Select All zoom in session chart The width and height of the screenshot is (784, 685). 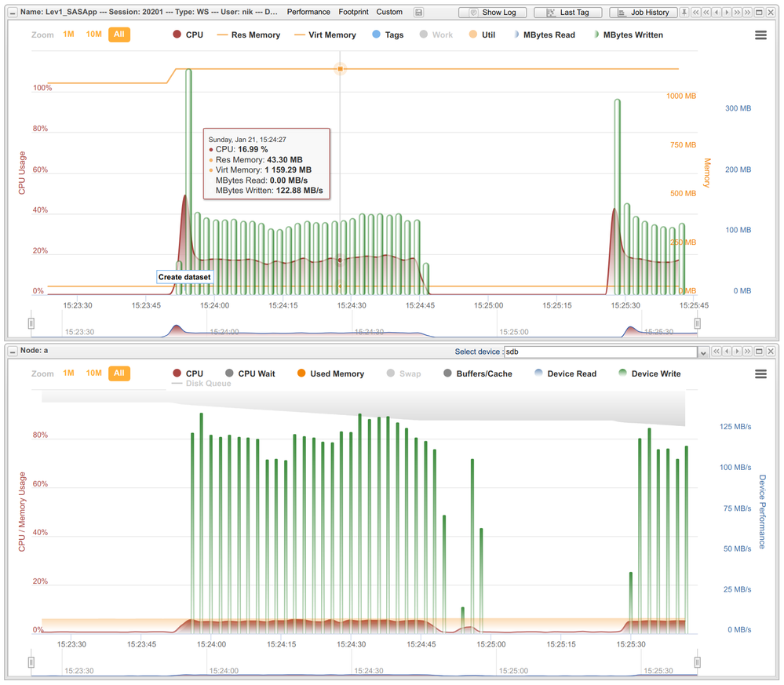tap(119, 35)
